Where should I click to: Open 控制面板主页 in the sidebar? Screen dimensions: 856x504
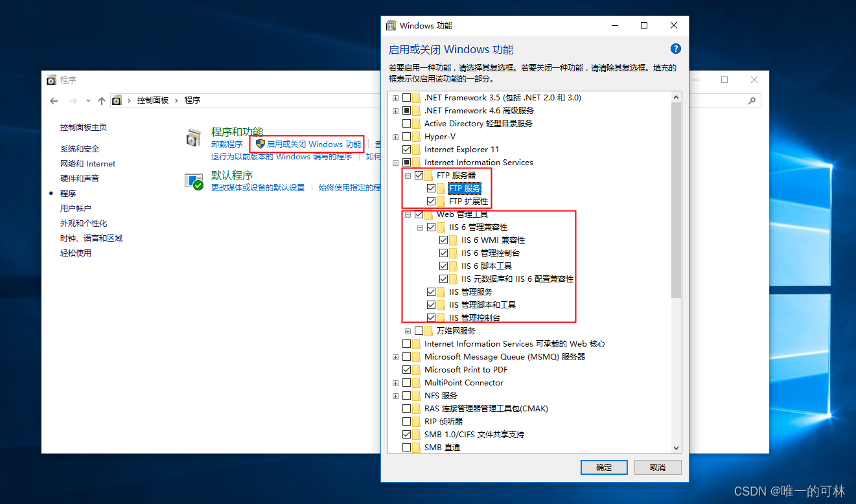(x=84, y=128)
